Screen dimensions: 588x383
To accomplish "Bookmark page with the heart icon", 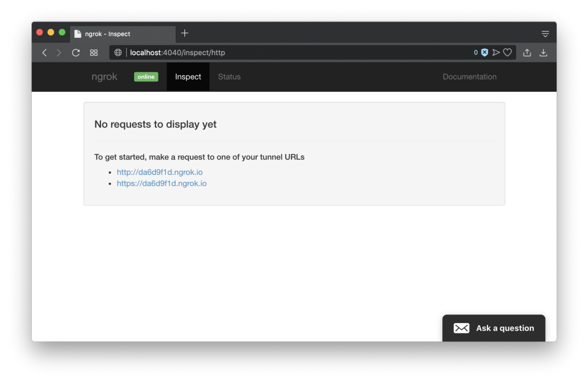I will coord(507,53).
